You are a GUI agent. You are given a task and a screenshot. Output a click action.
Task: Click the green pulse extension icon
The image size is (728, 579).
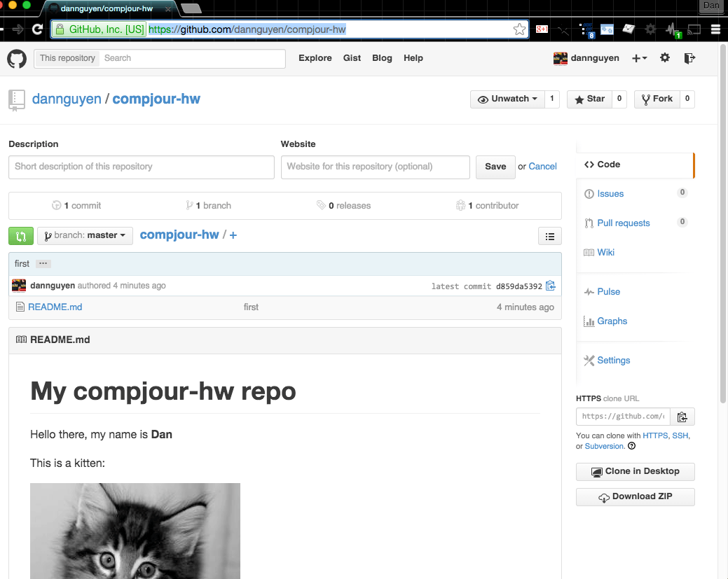[x=673, y=30]
